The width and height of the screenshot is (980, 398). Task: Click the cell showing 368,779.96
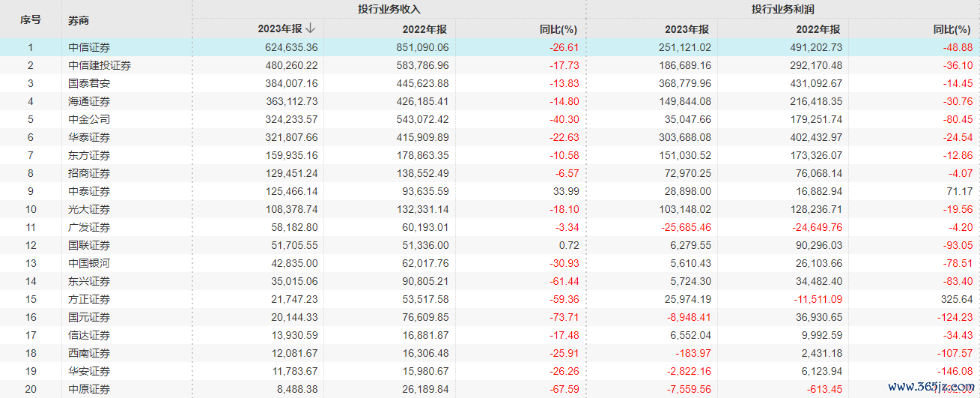point(685,83)
